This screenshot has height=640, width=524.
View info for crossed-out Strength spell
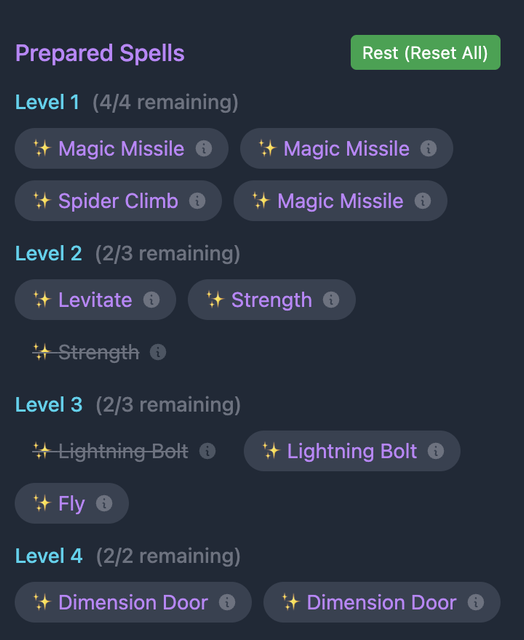click(x=158, y=352)
